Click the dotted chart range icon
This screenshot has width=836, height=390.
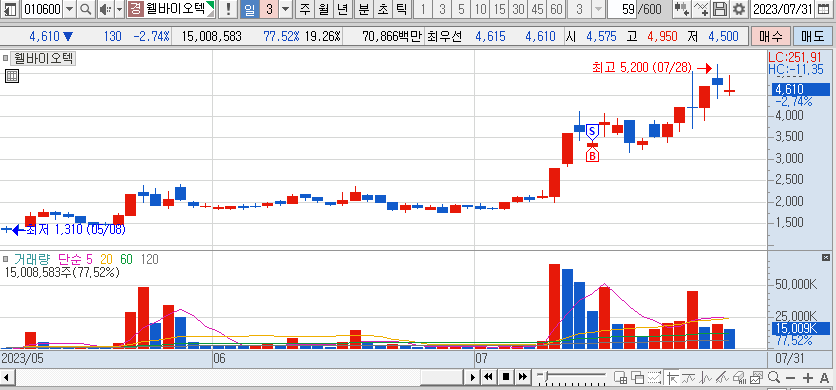[655, 378]
